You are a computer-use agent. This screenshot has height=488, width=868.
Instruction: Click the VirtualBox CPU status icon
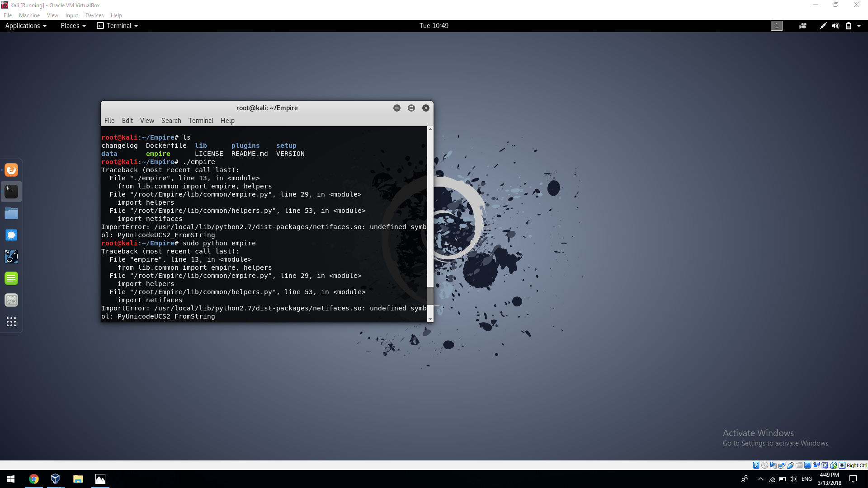(825, 465)
